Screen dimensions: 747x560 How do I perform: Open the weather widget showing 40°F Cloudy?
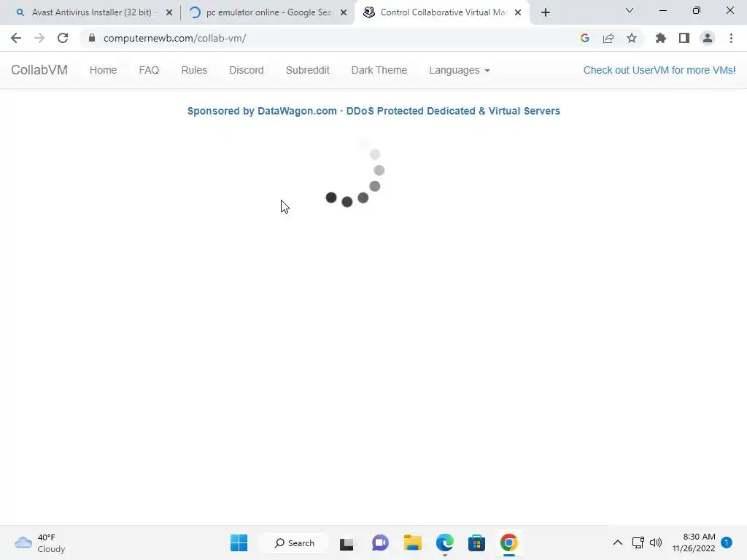[x=40, y=542]
